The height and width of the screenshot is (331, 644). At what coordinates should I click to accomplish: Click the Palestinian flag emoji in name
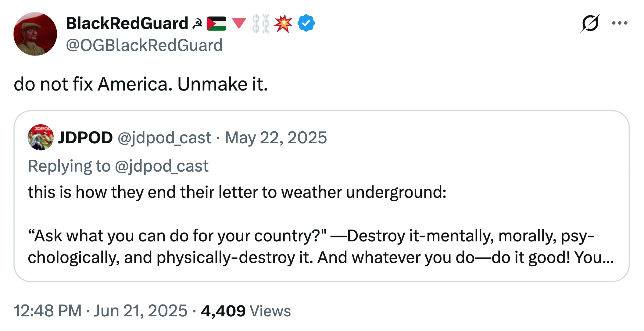(216, 23)
